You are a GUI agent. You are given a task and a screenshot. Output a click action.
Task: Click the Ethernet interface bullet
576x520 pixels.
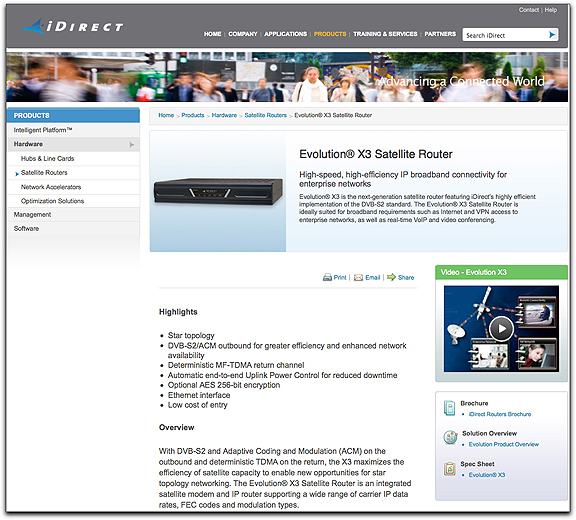coord(199,395)
